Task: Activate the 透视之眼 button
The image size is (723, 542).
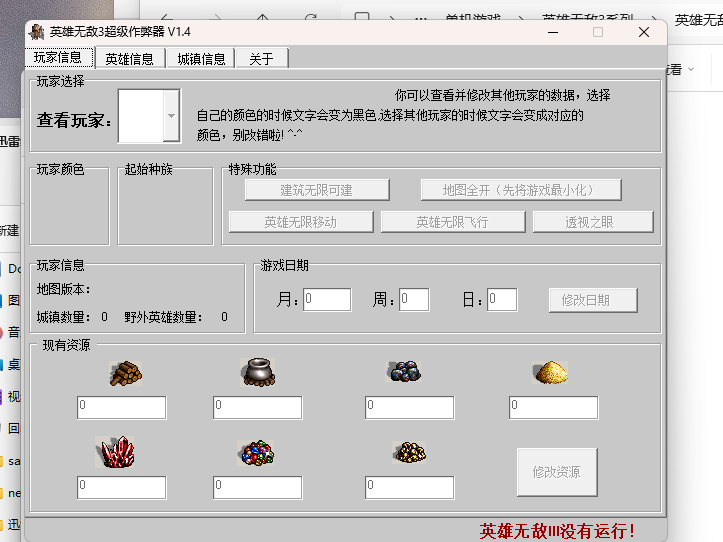Action: point(593,222)
